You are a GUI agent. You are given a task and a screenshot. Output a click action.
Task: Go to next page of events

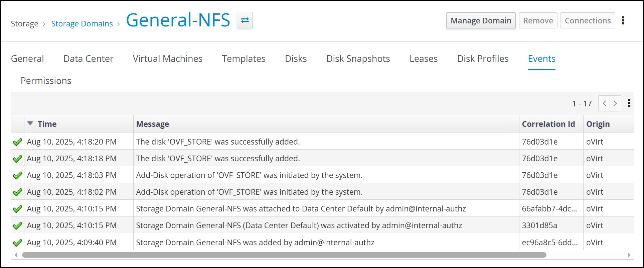tap(615, 103)
